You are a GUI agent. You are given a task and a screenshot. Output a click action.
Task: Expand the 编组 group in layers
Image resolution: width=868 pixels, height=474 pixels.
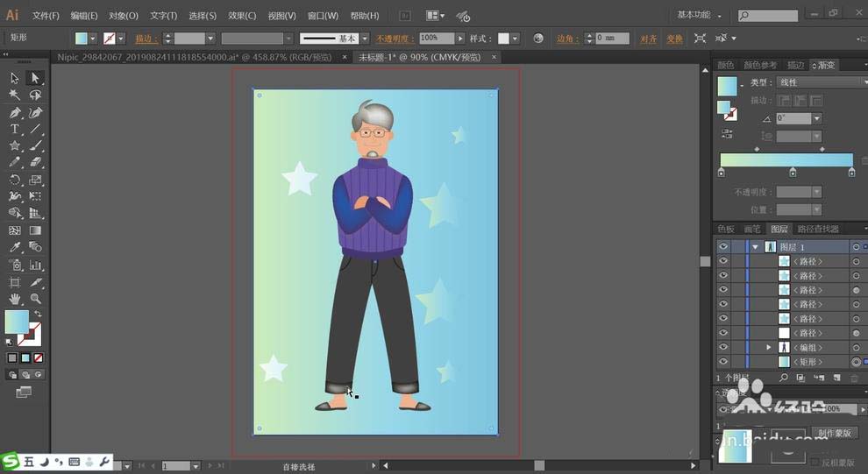click(768, 347)
